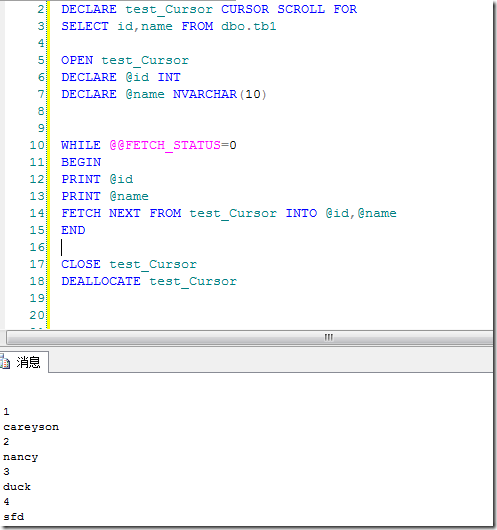Click dbo.tb1 table name on line 3
Image resolution: width=497 pixels, height=530 pixels.
tap(248, 26)
